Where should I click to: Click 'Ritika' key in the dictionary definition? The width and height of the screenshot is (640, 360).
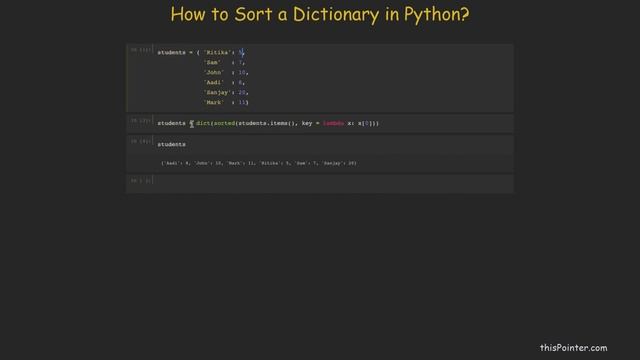click(217, 53)
